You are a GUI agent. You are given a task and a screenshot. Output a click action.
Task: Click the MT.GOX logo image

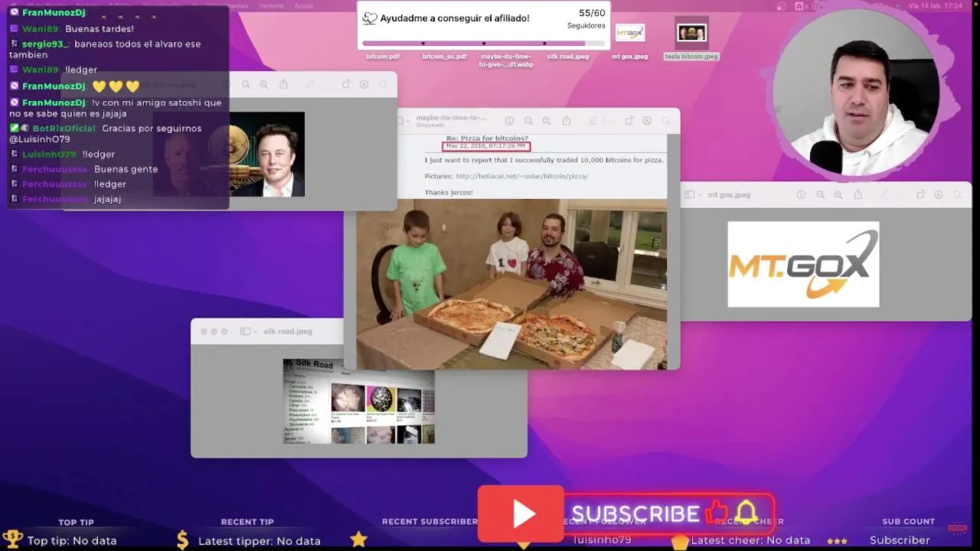(x=803, y=264)
